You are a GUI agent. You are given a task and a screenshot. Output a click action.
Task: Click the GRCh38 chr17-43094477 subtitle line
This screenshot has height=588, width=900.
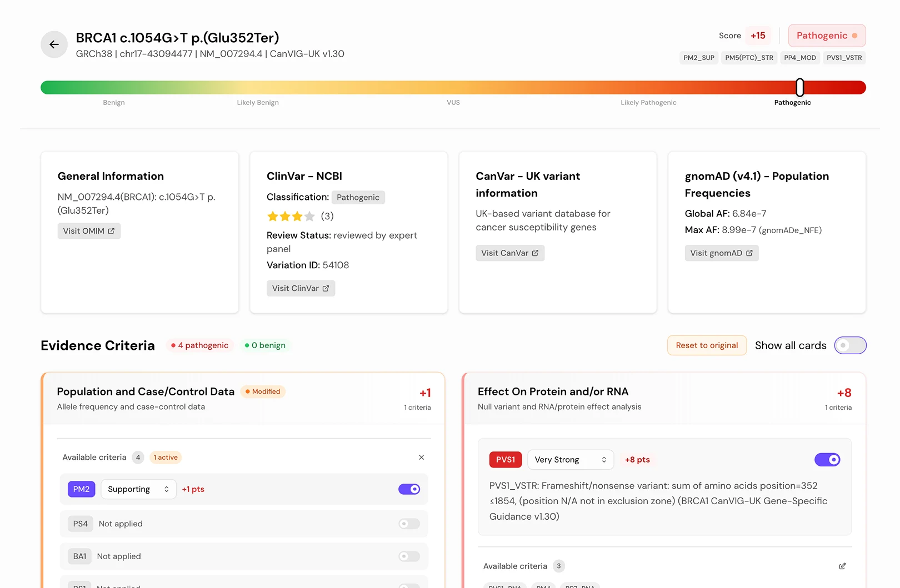210,54
